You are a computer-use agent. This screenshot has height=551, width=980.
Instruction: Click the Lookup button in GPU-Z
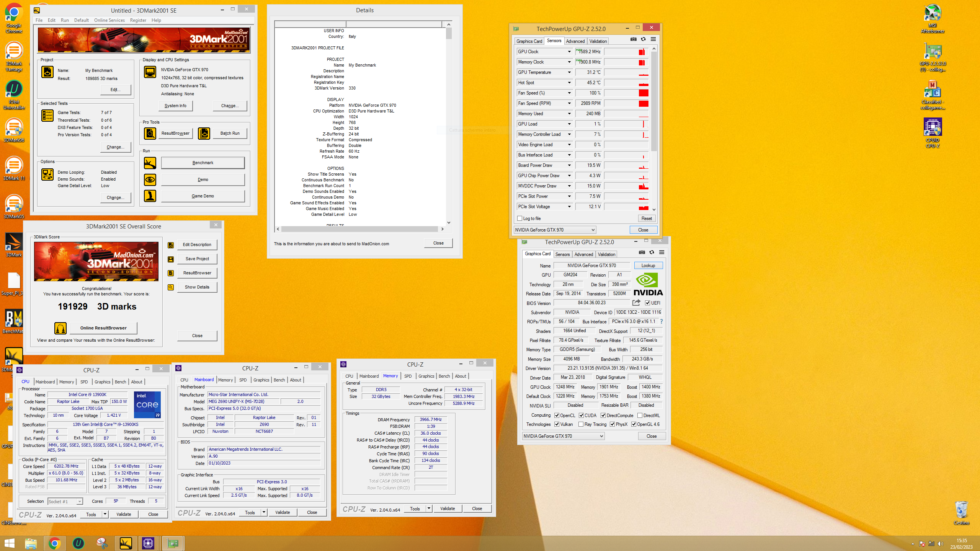click(x=648, y=266)
